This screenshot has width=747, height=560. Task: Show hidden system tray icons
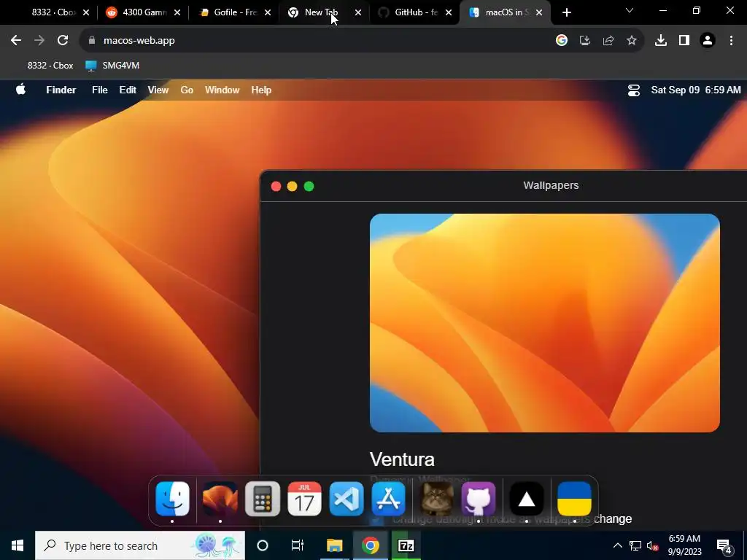(x=617, y=545)
